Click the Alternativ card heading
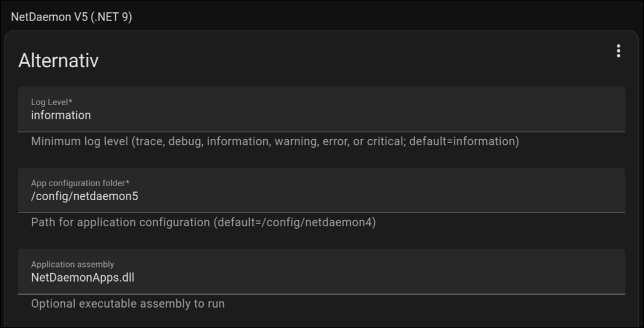The image size is (644, 328). [x=58, y=61]
